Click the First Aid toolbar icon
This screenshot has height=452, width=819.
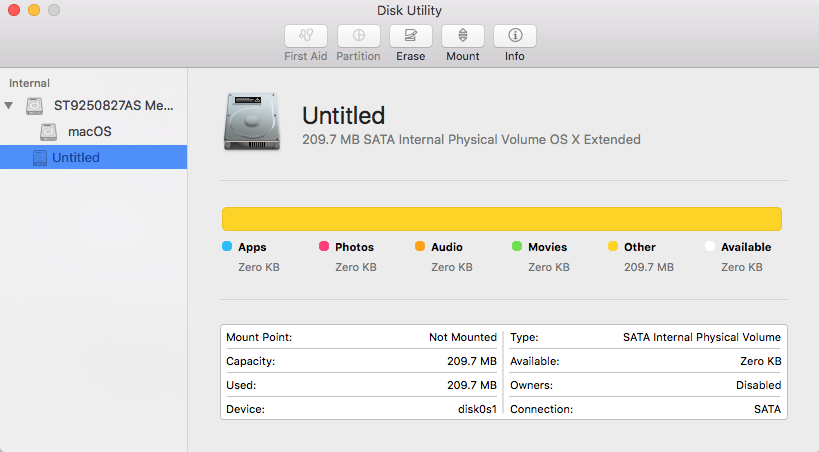tap(306, 36)
